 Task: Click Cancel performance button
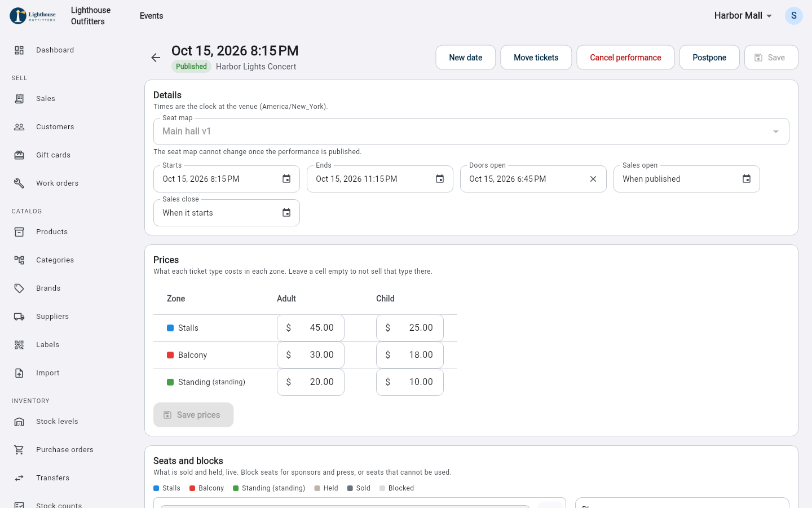coord(625,58)
